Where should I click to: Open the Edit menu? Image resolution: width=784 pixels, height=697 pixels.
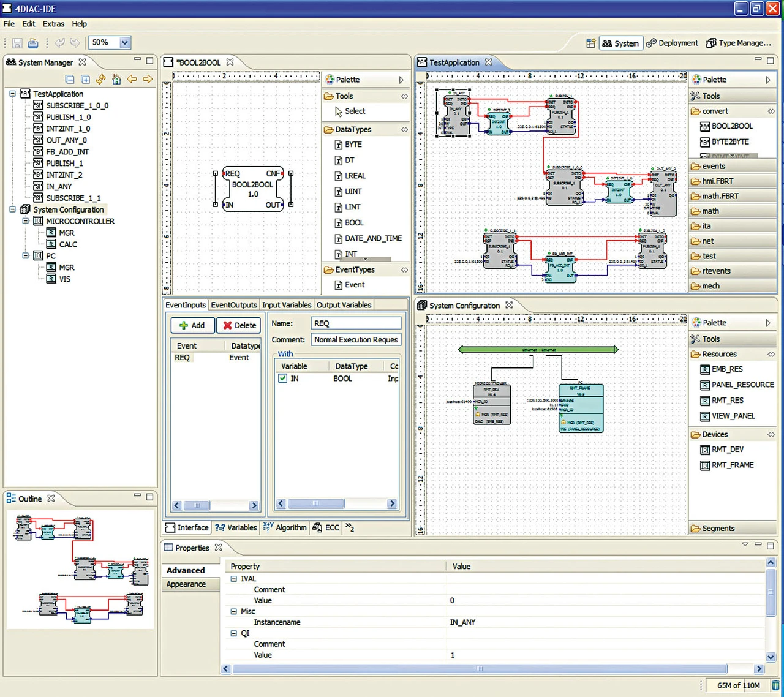point(29,24)
